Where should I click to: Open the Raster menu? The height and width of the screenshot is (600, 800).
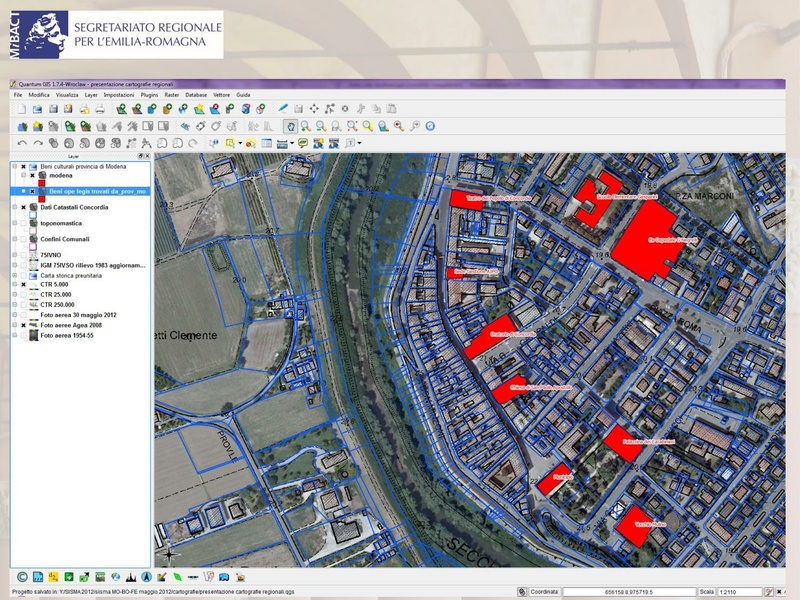click(x=172, y=94)
